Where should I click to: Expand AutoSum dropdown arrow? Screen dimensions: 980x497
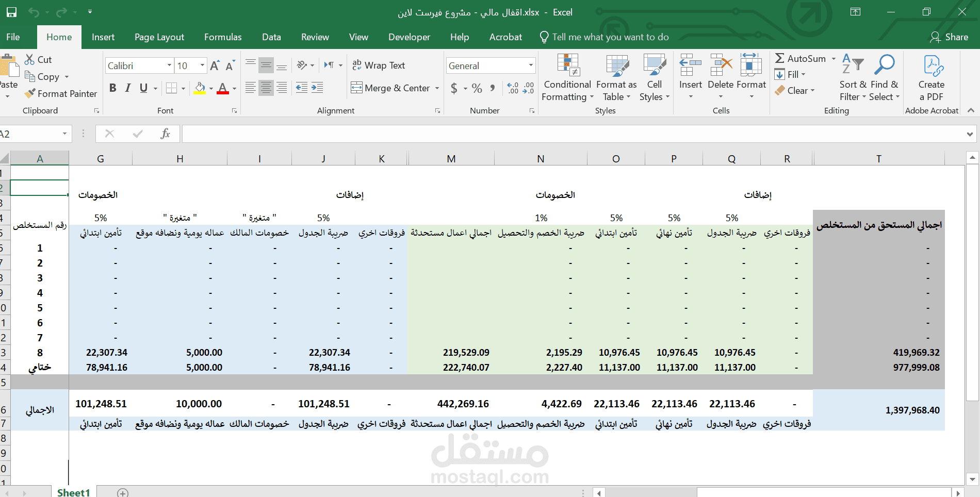coord(834,59)
